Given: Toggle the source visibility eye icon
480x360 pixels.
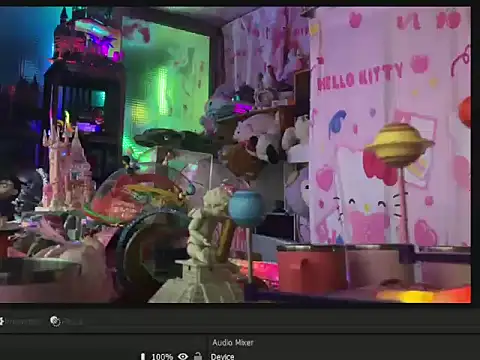Looking at the screenshot, I should (x=183, y=356).
